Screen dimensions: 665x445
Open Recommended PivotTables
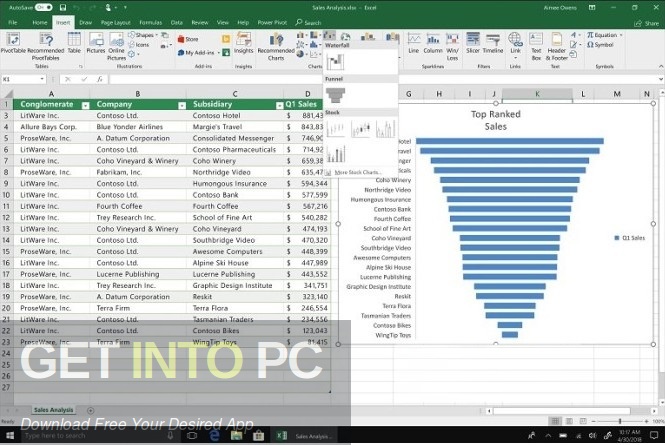tap(45, 46)
